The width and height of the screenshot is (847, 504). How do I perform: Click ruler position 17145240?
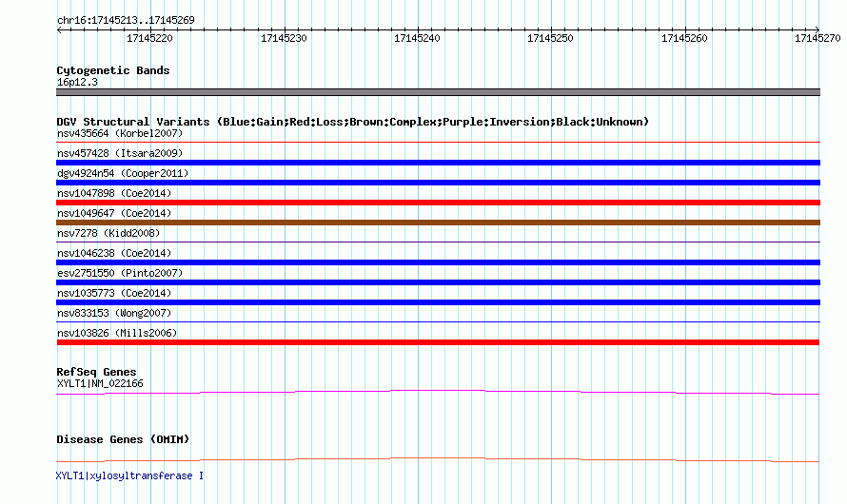pyautogui.click(x=417, y=38)
